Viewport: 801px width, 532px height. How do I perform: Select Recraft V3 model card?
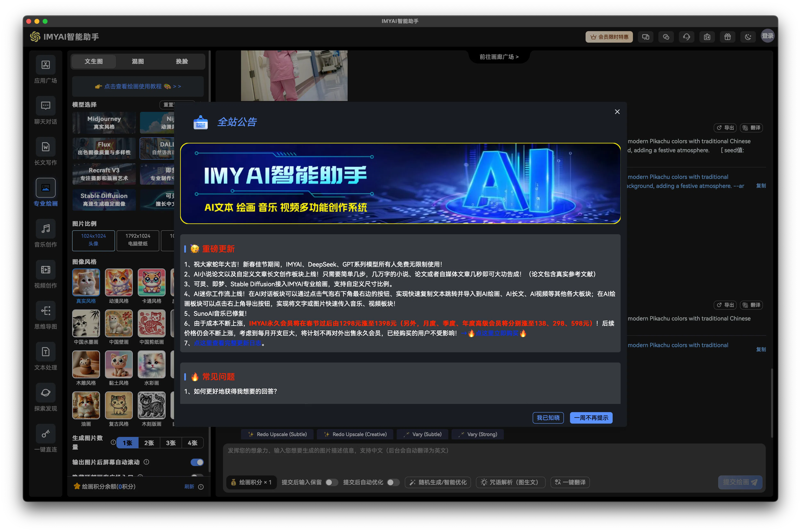[104, 174]
